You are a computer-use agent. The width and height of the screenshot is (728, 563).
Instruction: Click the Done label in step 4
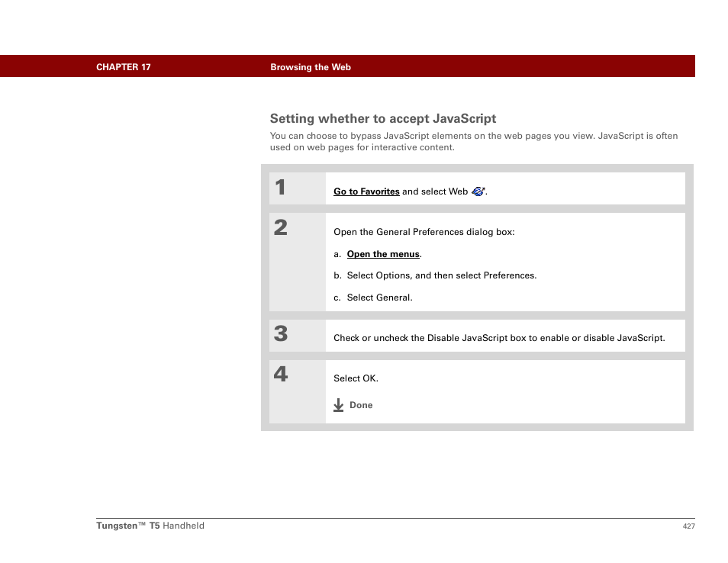pyautogui.click(x=361, y=405)
